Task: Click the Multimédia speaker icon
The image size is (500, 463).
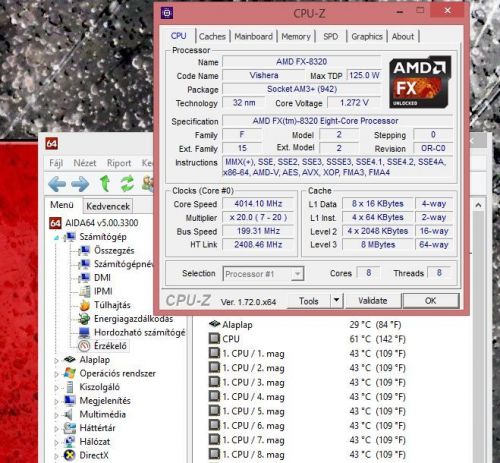Action: [69, 414]
